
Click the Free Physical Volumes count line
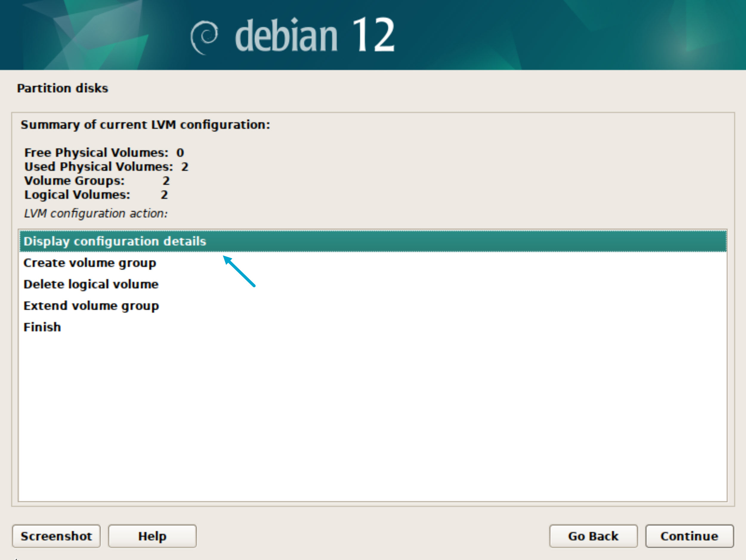coord(104,152)
